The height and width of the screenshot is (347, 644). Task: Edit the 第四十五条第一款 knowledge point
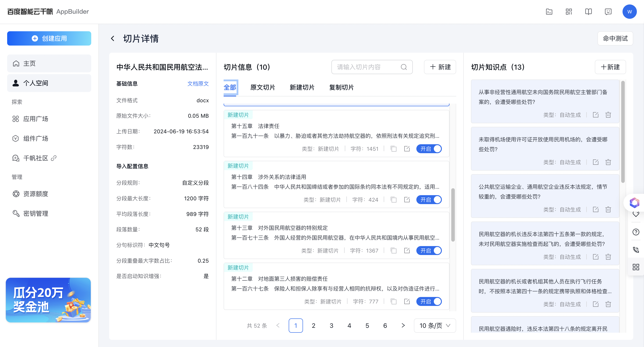click(x=595, y=257)
